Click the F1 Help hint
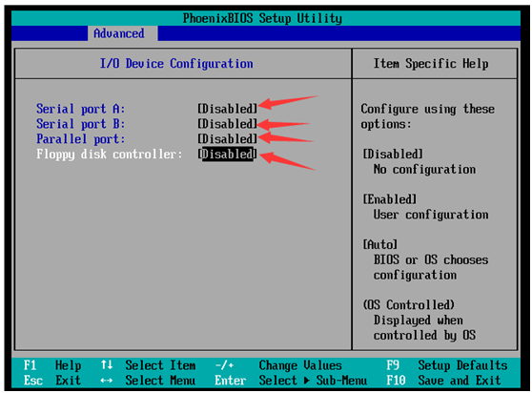 click(52, 365)
